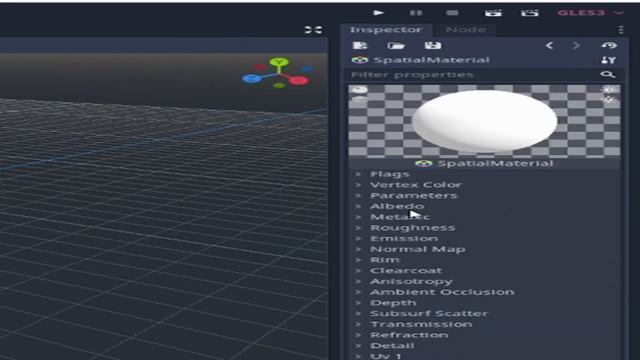Go to previous edited object
This screenshot has width=640, height=360.
[x=549, y=45]
